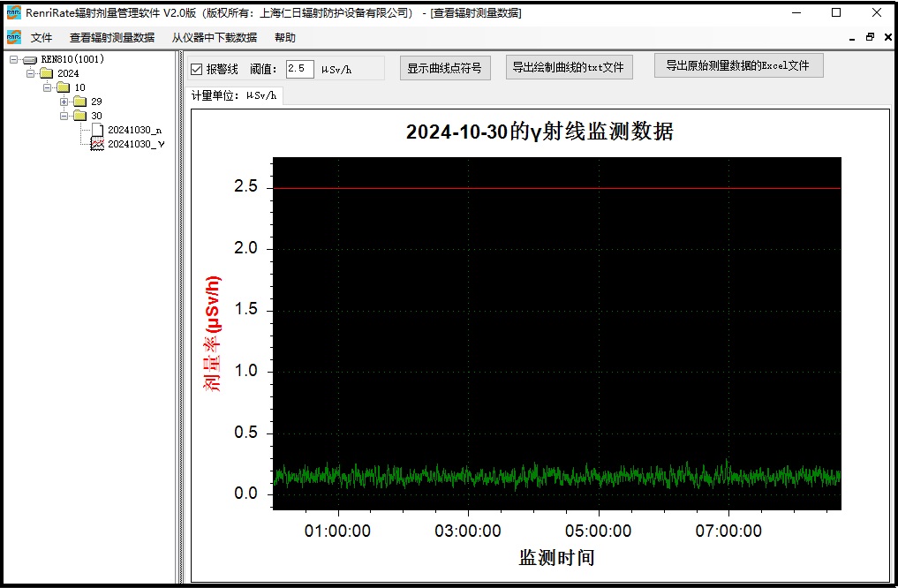Select the REN810(1001) device icon

point(30,59)
